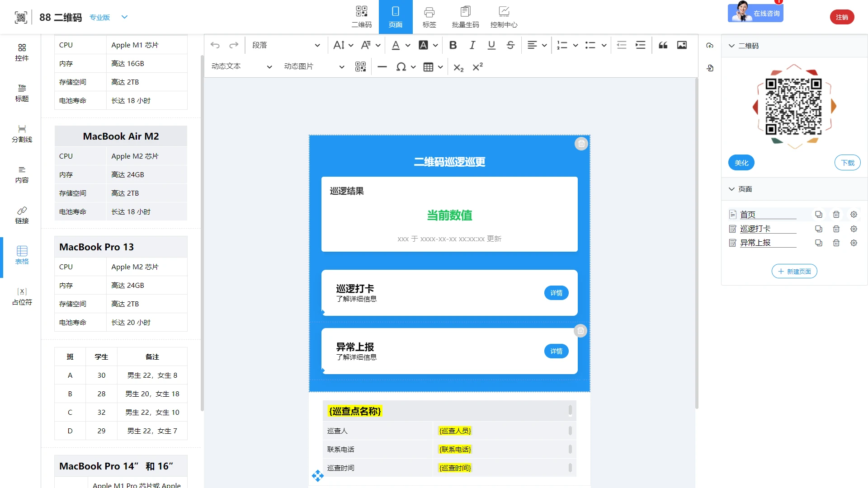Open font family dropdown
Viewport: 868px width, 488px height.
(x=371, y=45)
